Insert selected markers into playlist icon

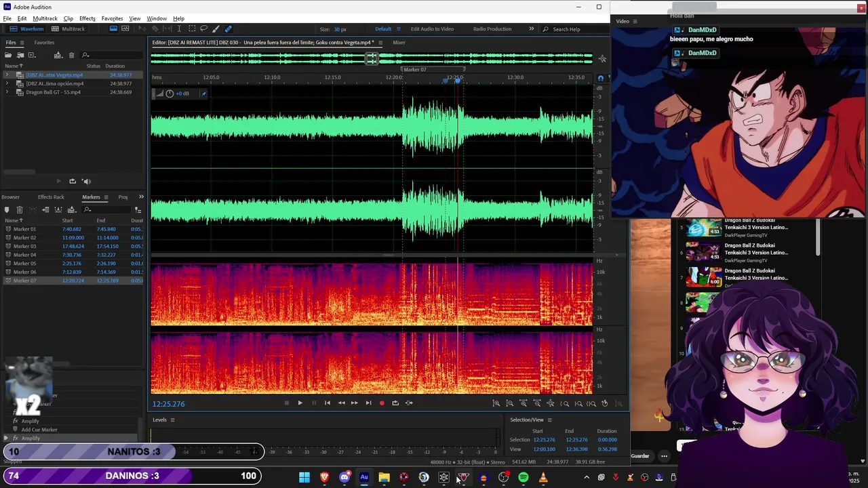coord(45,210)
